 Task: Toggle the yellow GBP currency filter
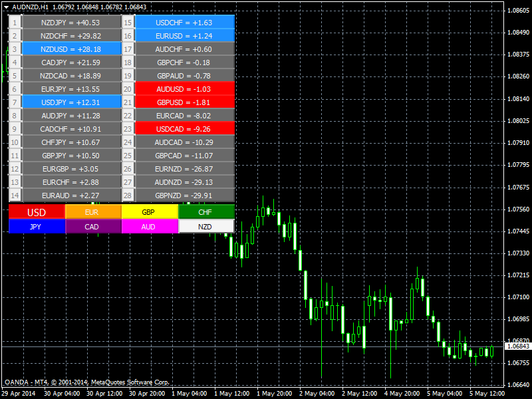click(x=150, y=212)
